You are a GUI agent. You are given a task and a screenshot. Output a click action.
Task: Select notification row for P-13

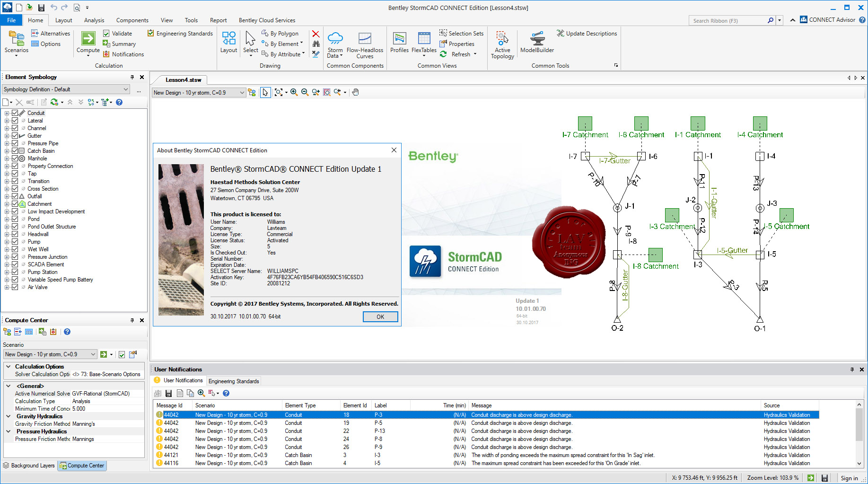coord(486,431)
